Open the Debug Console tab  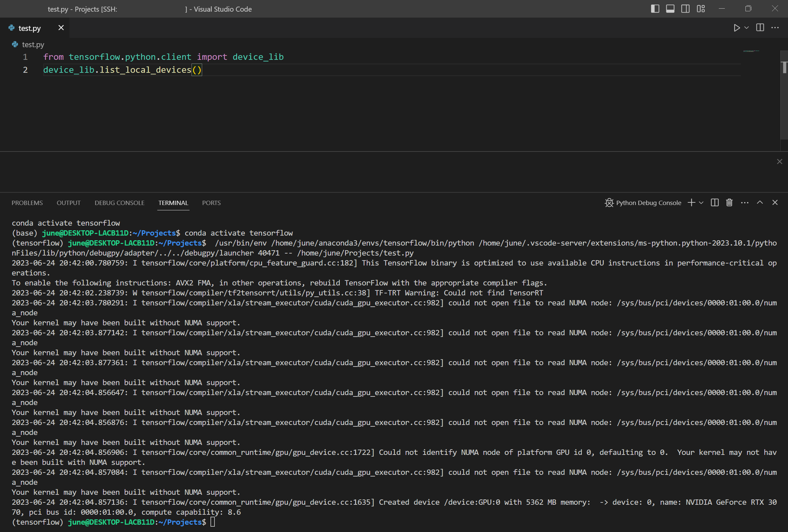click(119, 203)
